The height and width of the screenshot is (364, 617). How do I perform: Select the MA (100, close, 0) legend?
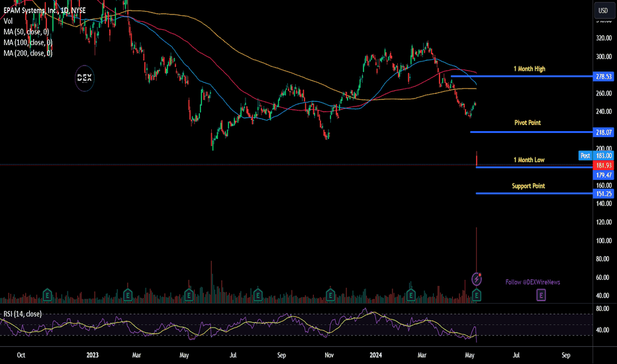[x=28, y=42]
